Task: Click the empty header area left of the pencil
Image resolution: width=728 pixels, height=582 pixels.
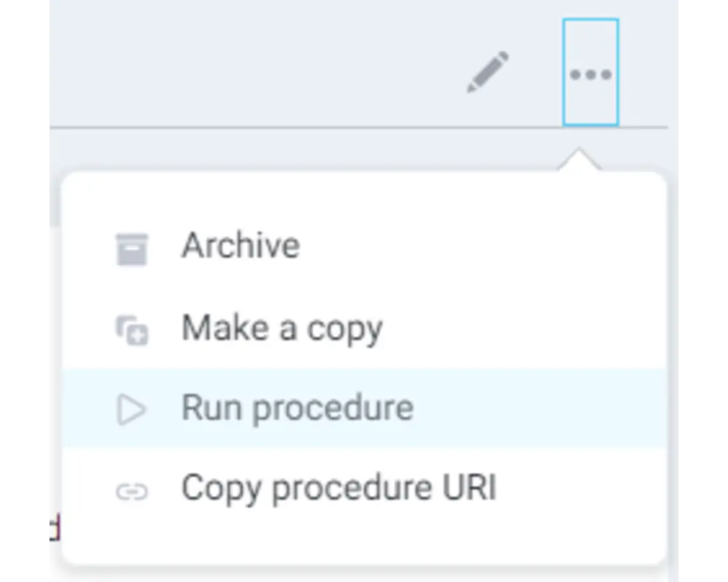Action: point(256,63)
